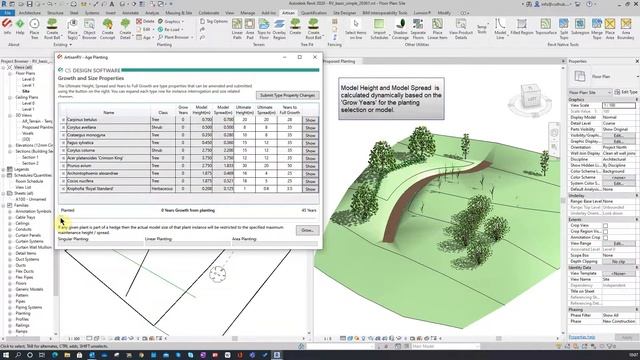
Task: Select the Area Pad tool
Action: [250, 29]
